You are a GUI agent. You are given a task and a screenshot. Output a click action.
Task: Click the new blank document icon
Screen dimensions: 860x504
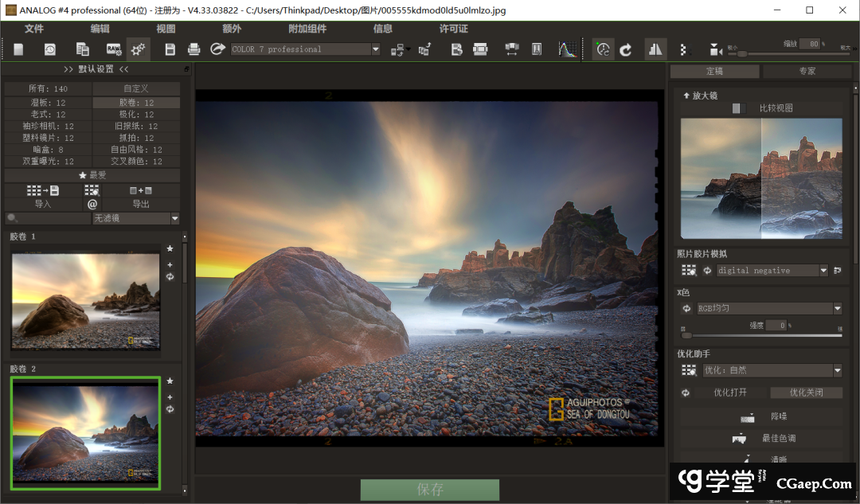(x=18, y=49)
